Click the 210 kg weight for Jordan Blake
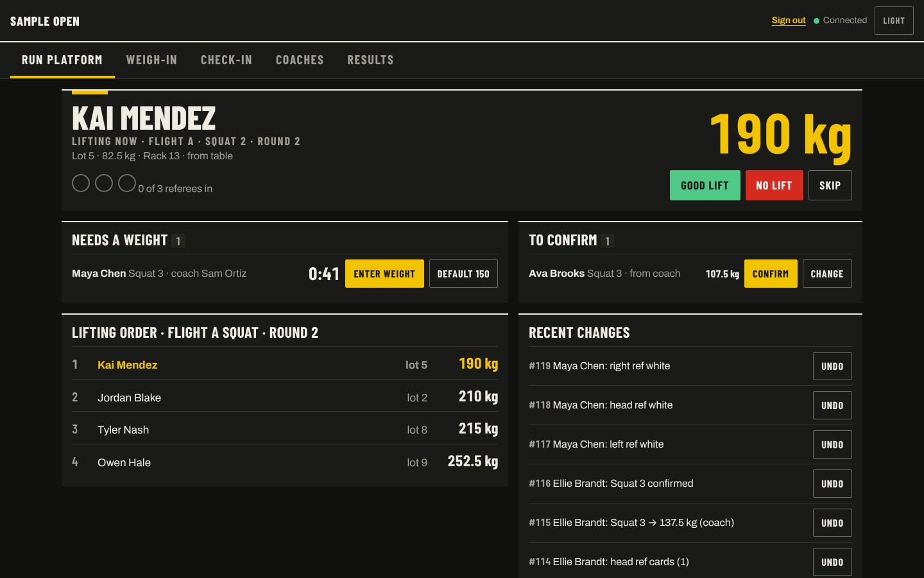Screen dimensions: 924x578 [x=478, y=397]
